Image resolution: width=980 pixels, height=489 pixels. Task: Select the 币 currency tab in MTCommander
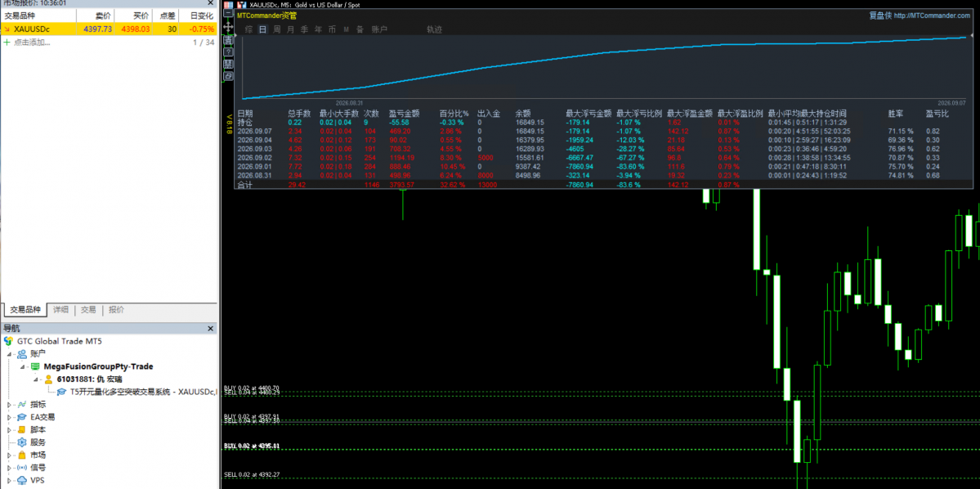(x=332, y=29)
